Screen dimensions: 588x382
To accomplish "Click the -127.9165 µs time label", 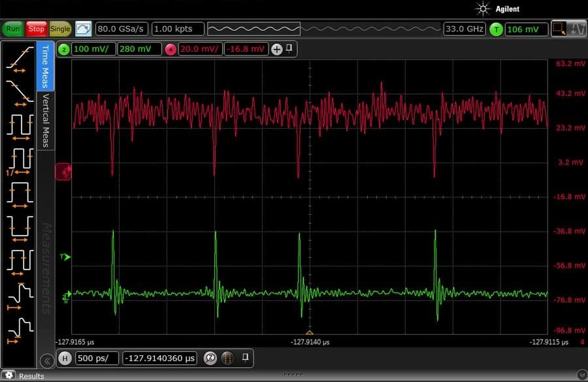I will tap(75, 342).
